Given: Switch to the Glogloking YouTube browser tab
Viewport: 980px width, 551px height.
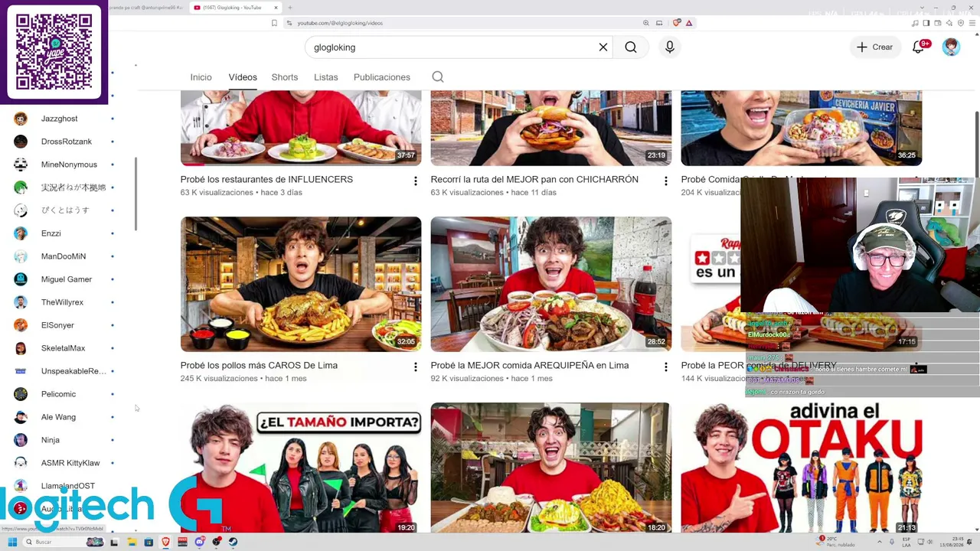Looking at the screenshot, I should point(236,8).
